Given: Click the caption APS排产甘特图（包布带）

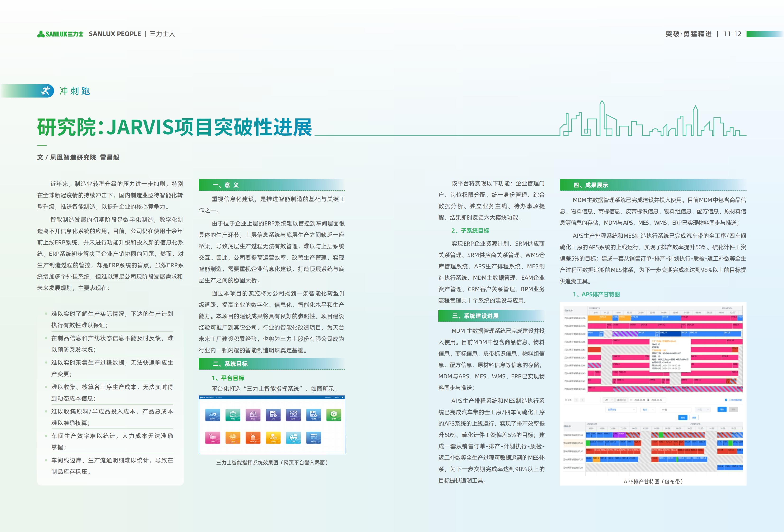Looking at the screenshot, I should [x=653, y=482].
